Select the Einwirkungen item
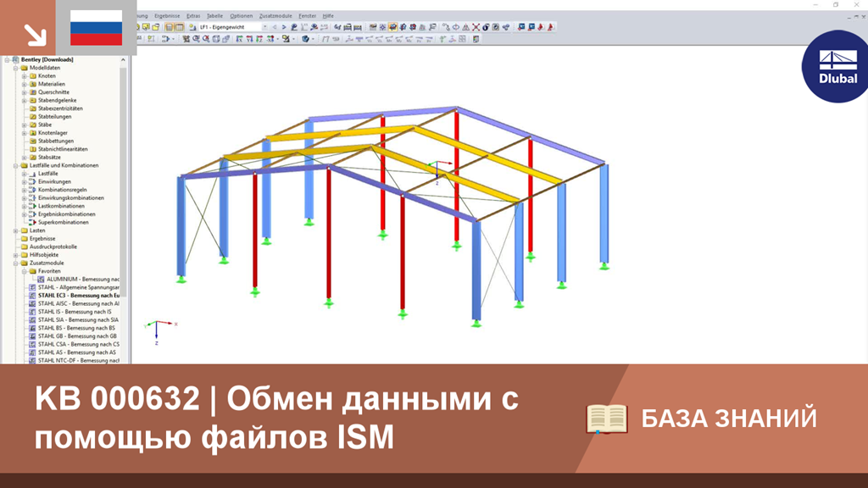Image resolution: width=868 pixels, height=488 pixels. pyautogui.click(x=54, y=182)
